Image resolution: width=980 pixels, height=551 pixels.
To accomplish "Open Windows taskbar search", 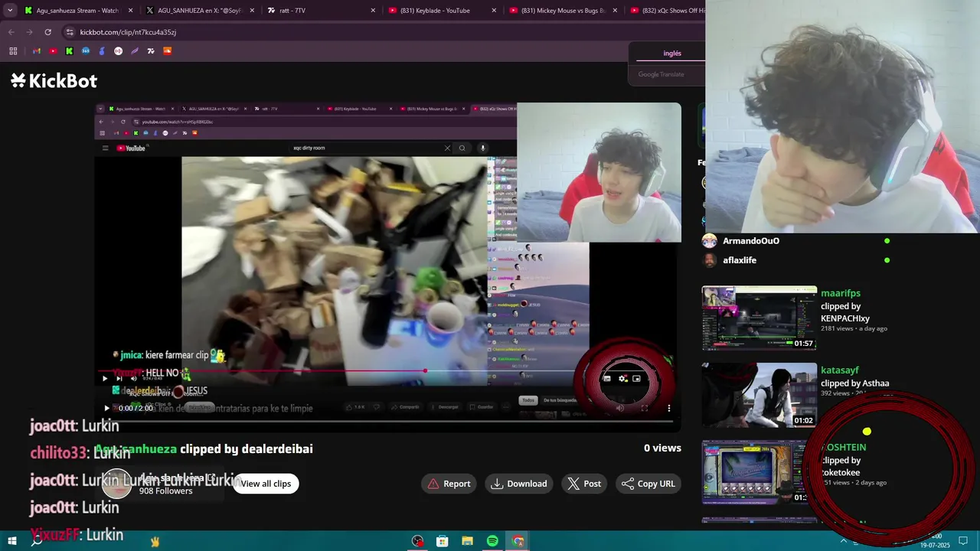I will [x=36, y=541].
